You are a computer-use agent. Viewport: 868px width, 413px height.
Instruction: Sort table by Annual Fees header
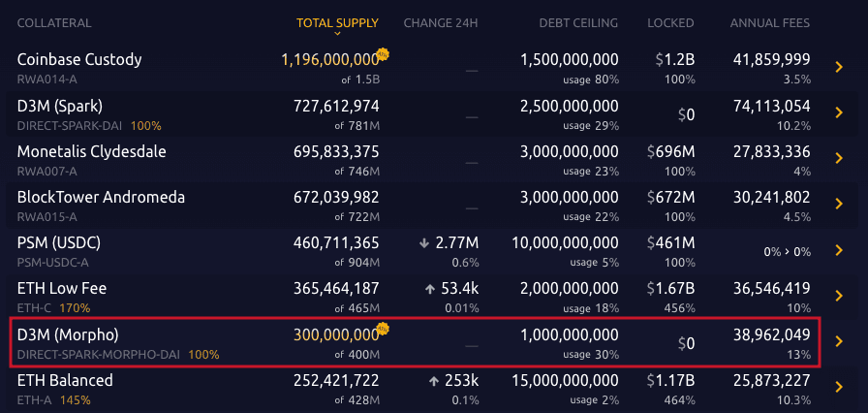click(770, 22)
